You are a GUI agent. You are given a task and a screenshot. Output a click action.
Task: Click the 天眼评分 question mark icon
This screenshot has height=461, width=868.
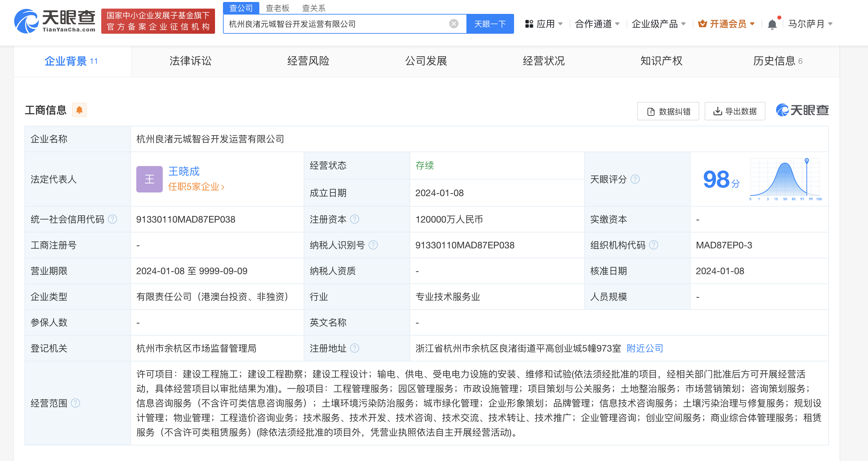click(635, 179)
